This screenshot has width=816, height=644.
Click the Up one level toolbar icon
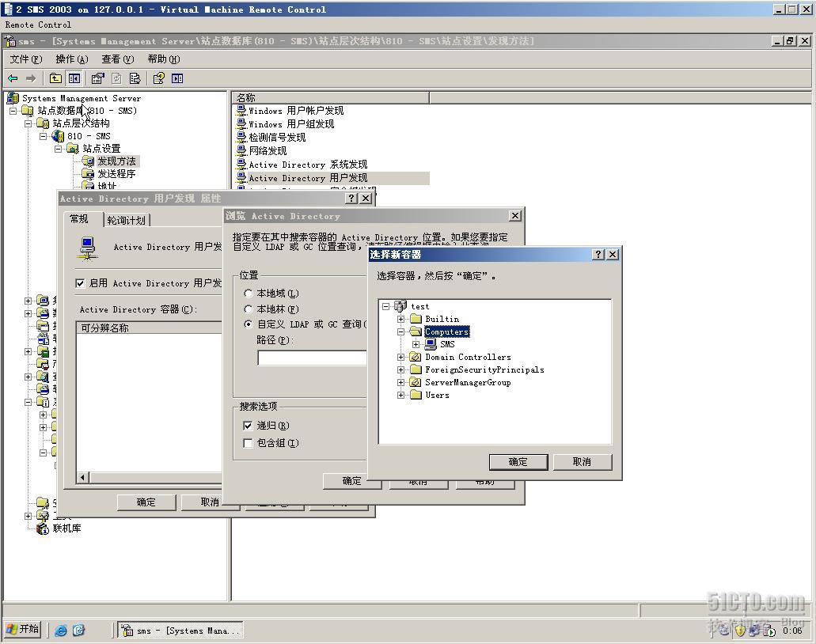tap(55, 78)
